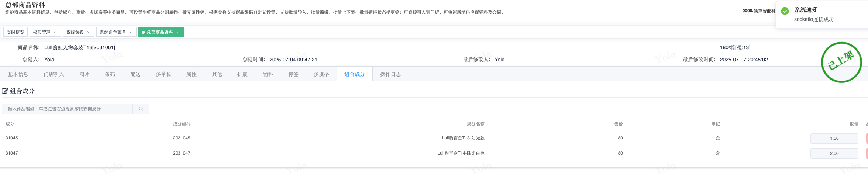Go to the 门店引入 tab
Screen dimensions: 868x182
click(x=54, y=74)
